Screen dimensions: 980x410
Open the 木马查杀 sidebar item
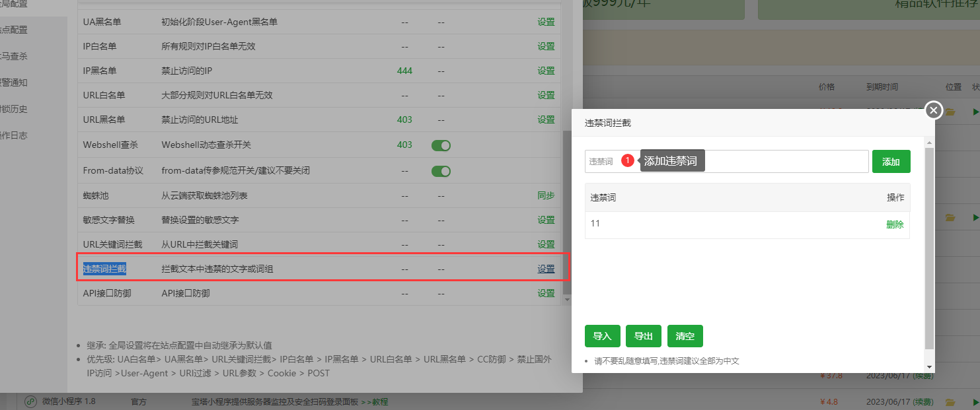click(15, 56)
